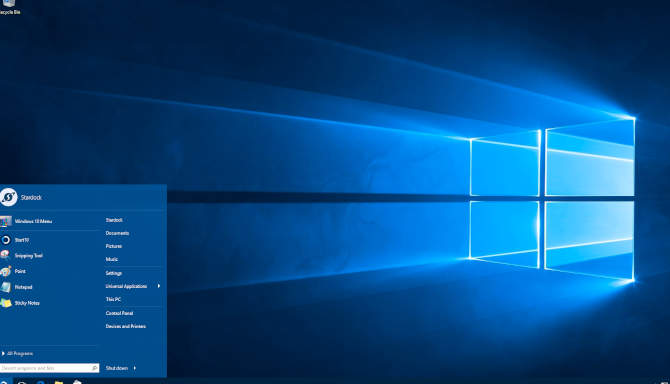Expand the All Programs list
The width and height of the screenshot is (670, 384).
tap(18, 354)
